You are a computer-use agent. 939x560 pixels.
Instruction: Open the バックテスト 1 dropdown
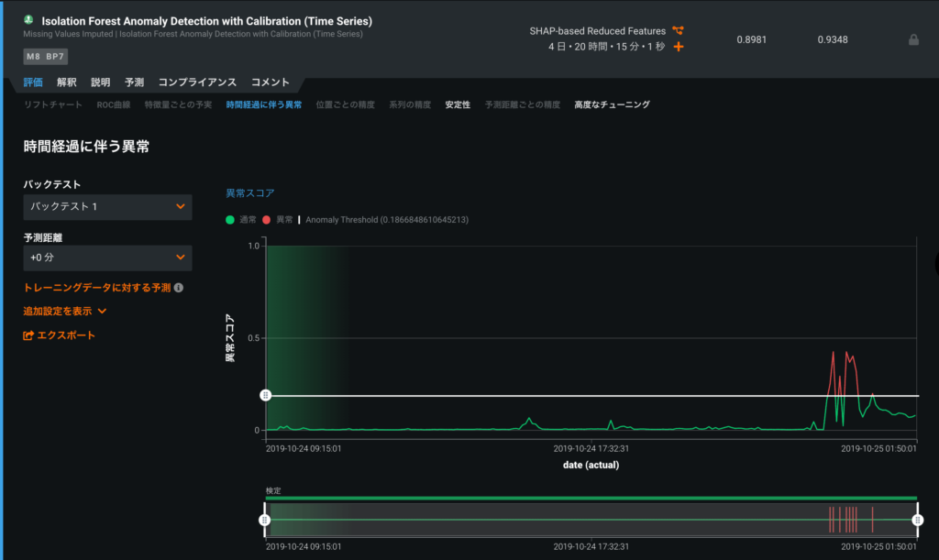pyautogui.click(x=107, y=207)
